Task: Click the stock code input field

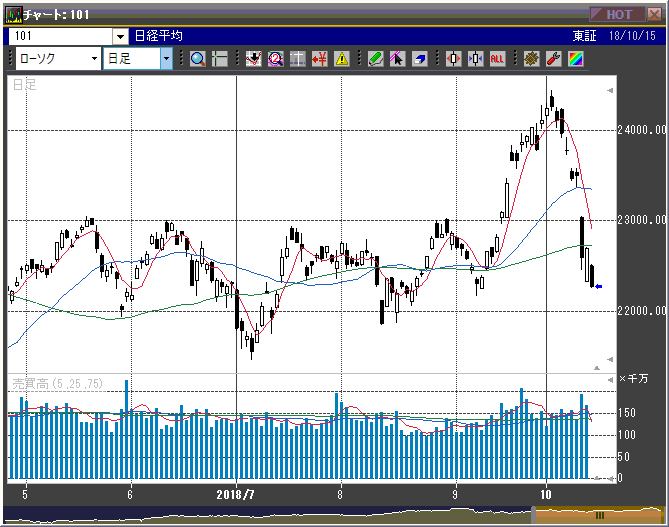Action: point(60,36)
